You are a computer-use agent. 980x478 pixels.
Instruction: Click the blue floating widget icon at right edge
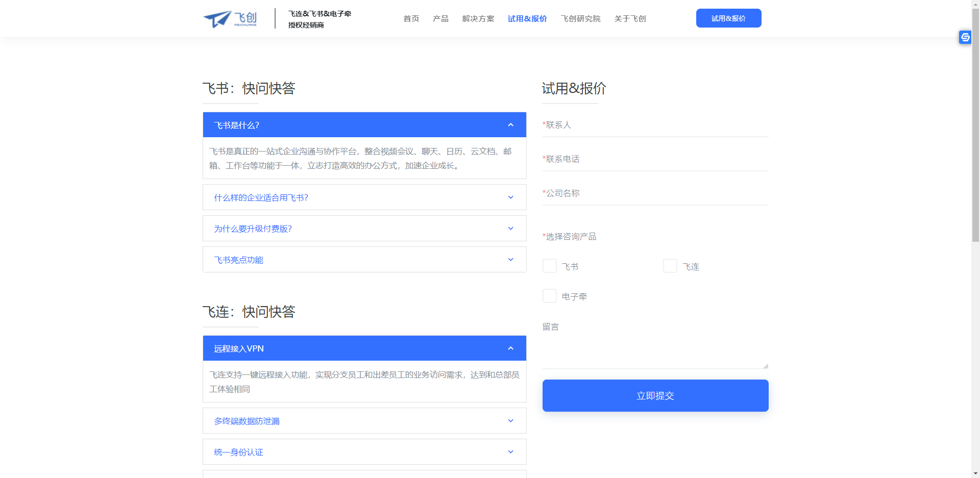tap(965, 37)
